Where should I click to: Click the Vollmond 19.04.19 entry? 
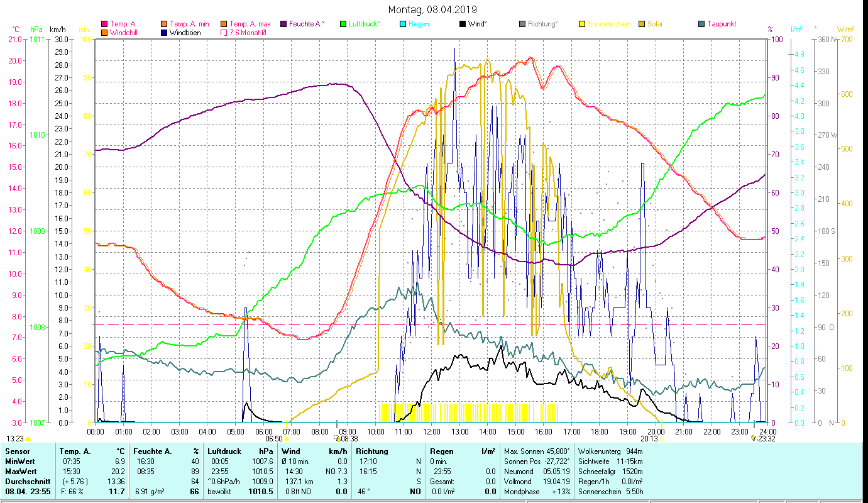[537, 482]
